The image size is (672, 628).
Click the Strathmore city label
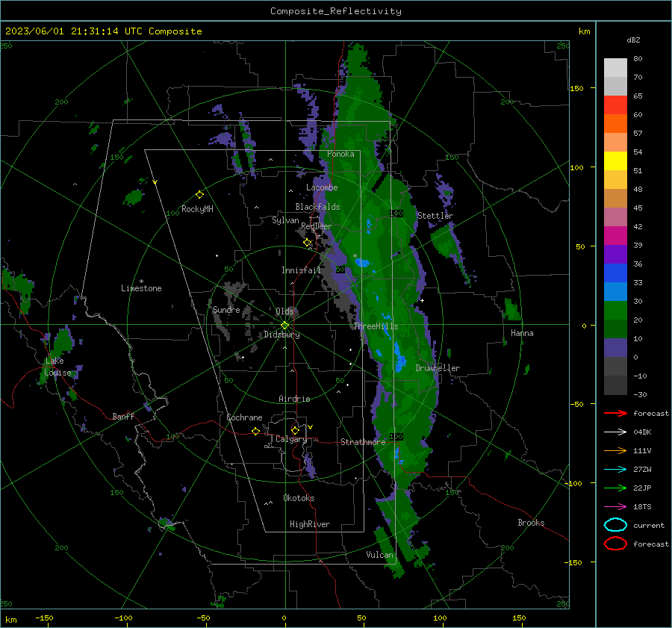point(363,442)
